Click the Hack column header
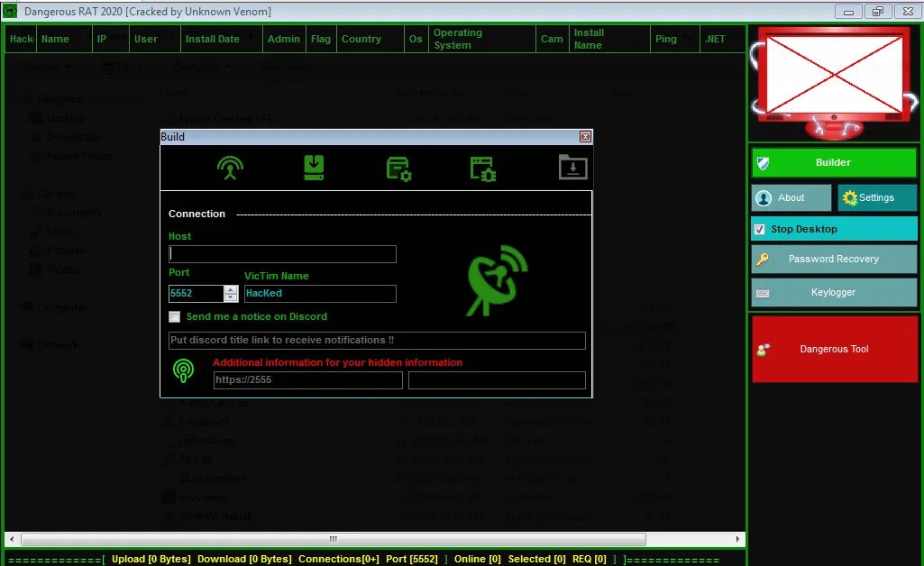 point(22,39)
